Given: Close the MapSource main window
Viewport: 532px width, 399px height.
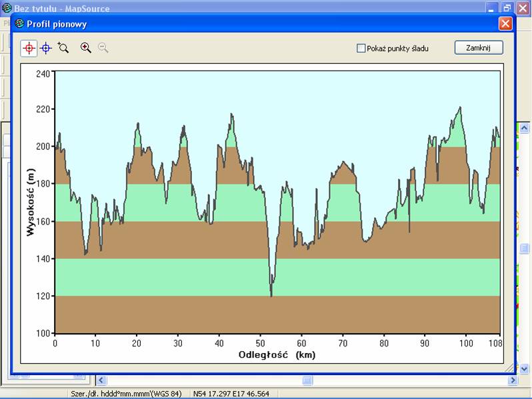Looking at the screenshot, I should tap(523, 7).
